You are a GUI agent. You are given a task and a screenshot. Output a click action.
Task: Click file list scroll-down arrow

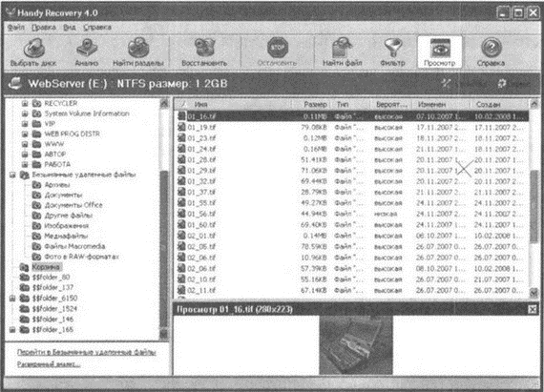534,293
